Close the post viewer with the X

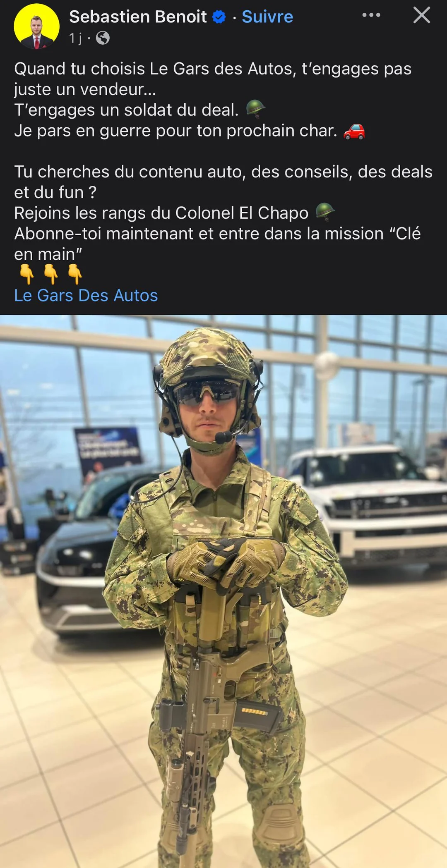(x=422, y=15)
